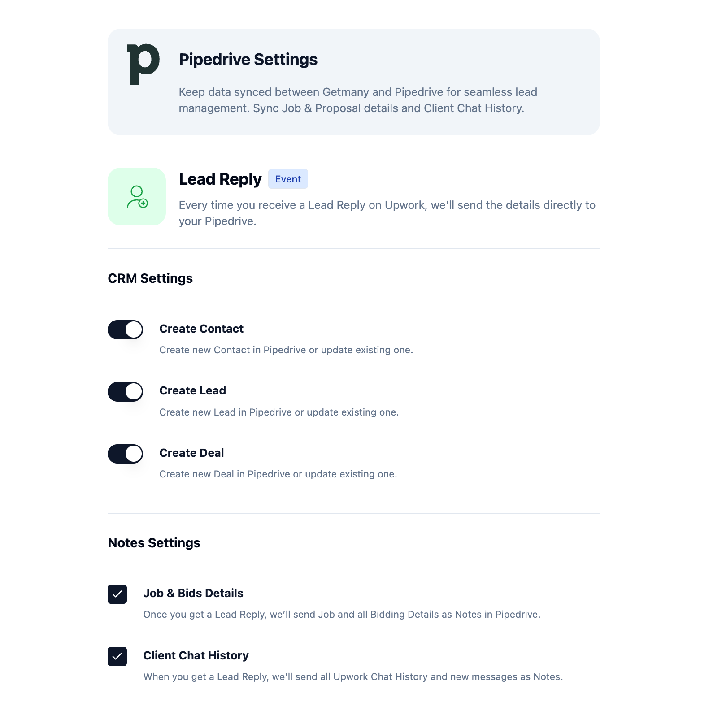The width and height of the screenshot is (722, 728).
Task: Click the Event badge
Action: point(288,179)
